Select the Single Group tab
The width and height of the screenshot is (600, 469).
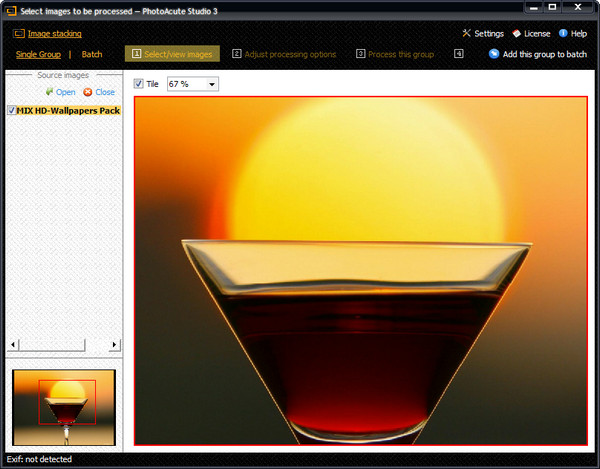click(37, 54)
